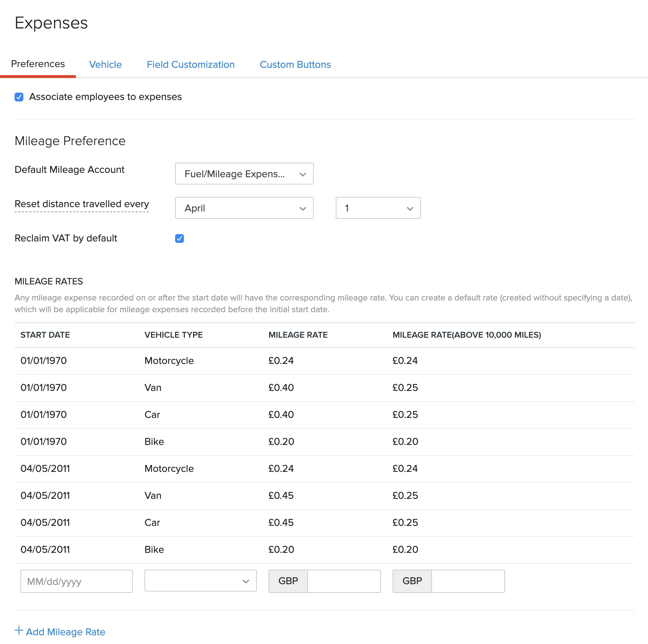Toggle Associate employees to expenses checkbox
The height and width of the screenshot is (644, 648).
click(19, 97)
